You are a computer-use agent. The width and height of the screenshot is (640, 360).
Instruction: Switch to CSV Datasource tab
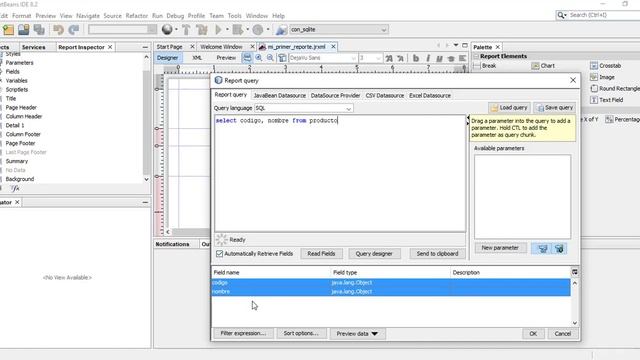click(x=384, y=96)
